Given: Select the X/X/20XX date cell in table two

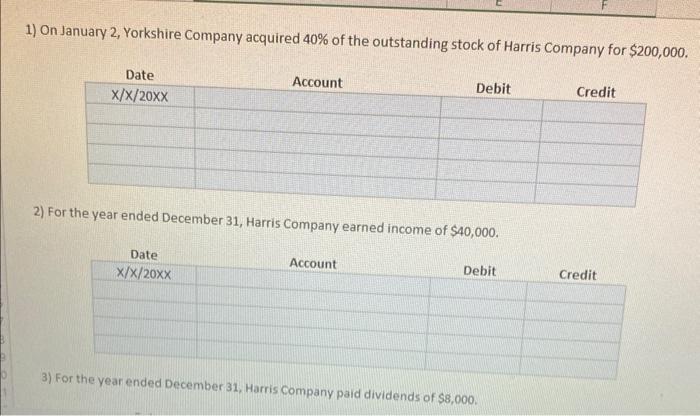Looking at the screenshot, I should (x=144, y=273).
